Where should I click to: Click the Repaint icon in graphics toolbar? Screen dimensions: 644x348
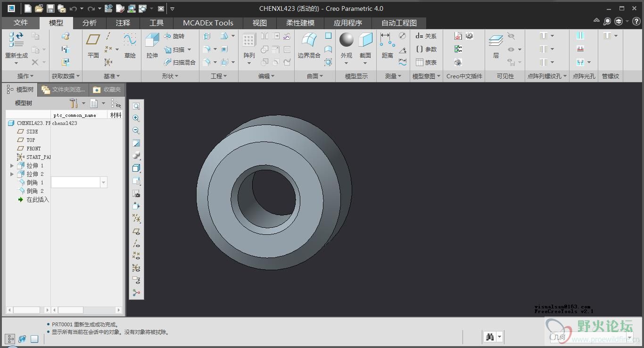[136, 143]
